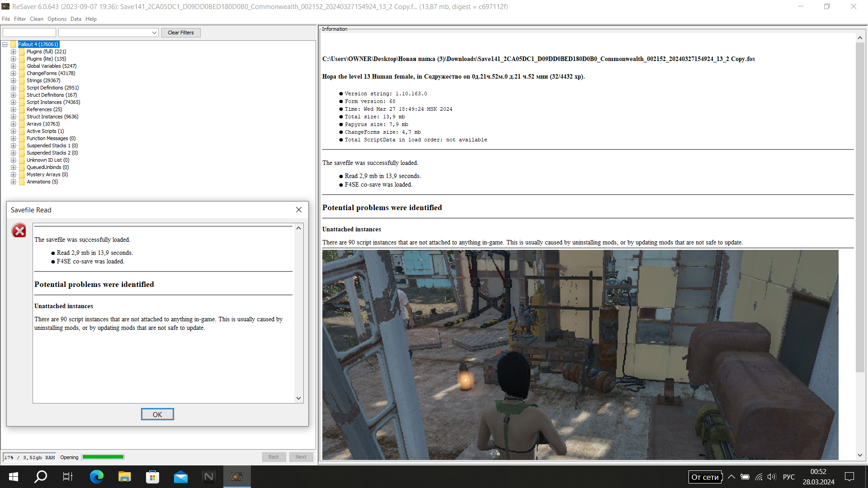Click the ReSaver app icon in the taskbar
Viewport: 868px width, 488px height.
(237, 477)
